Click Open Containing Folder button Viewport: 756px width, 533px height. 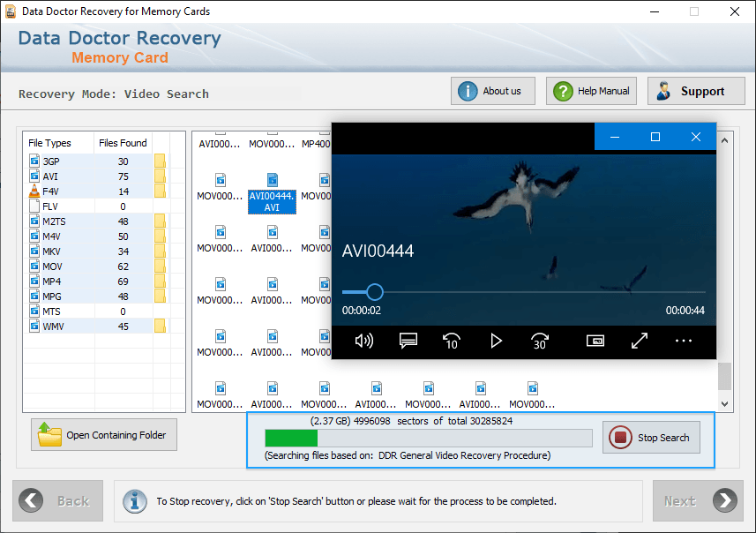104,434
